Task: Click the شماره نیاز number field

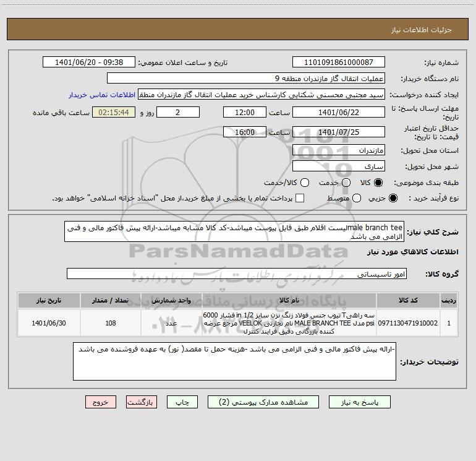Action: [x=339, y=62]
